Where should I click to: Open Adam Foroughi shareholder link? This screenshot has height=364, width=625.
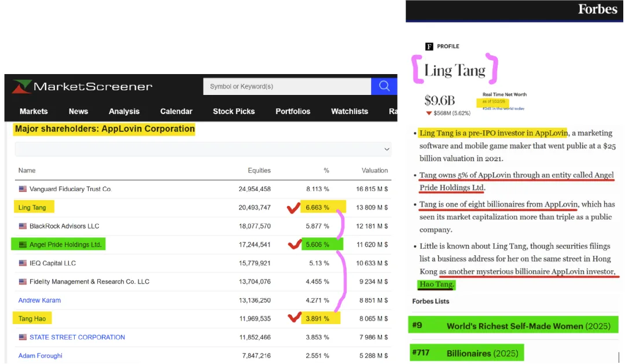[x=41, y=356]
